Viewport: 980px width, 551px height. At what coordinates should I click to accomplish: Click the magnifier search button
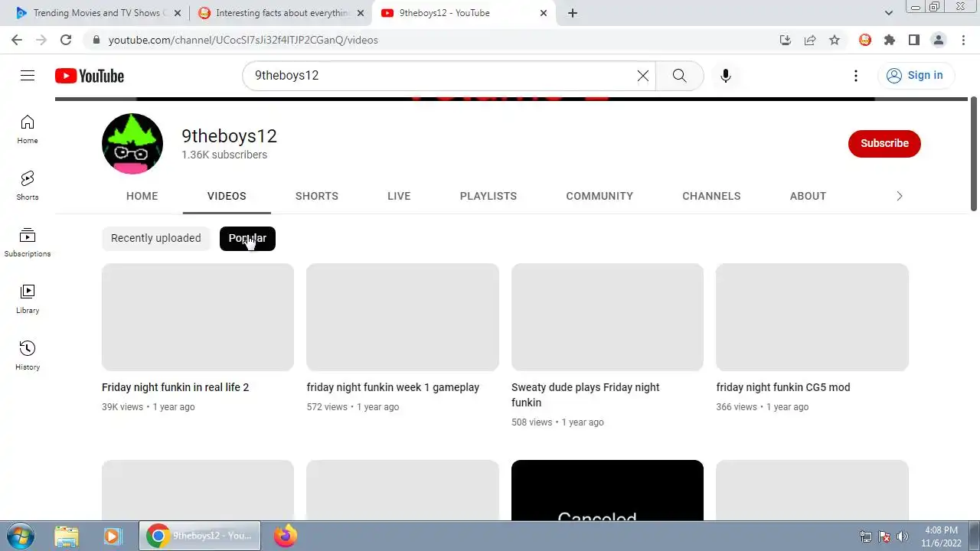(x=679, y=76)
